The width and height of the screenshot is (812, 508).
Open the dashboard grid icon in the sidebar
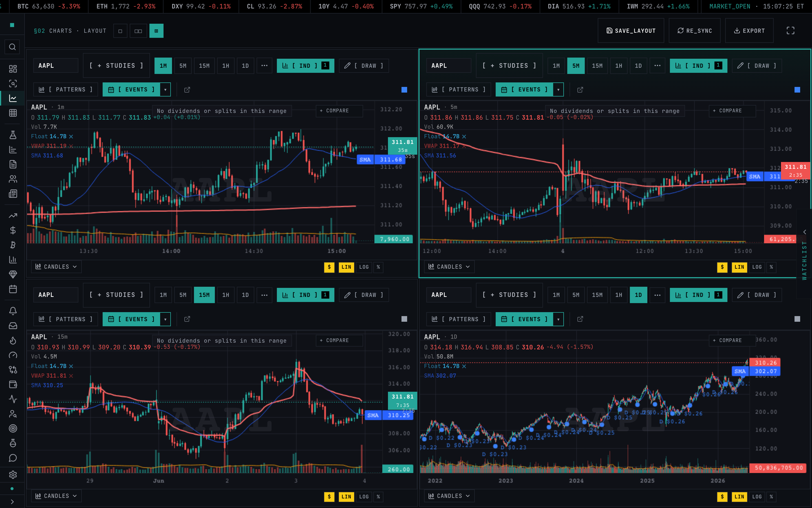tap(13, 69)
